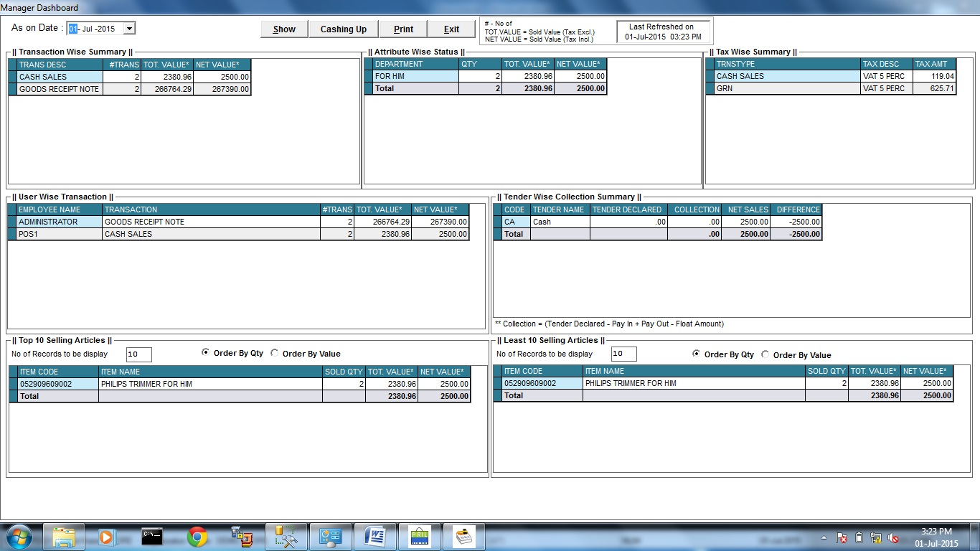Exit the Manager Dashboard via Exit button
Screen dimensions: 980x551
[451, 29]
